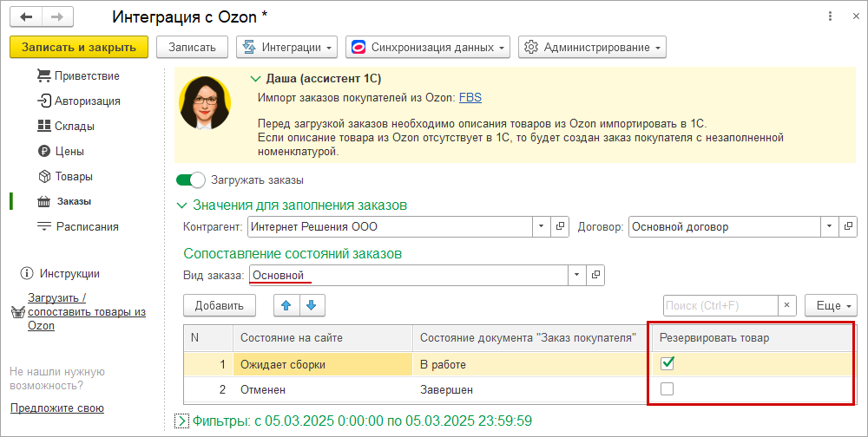
Task: Open Инструкции link
Action: [x=69, y=273]
